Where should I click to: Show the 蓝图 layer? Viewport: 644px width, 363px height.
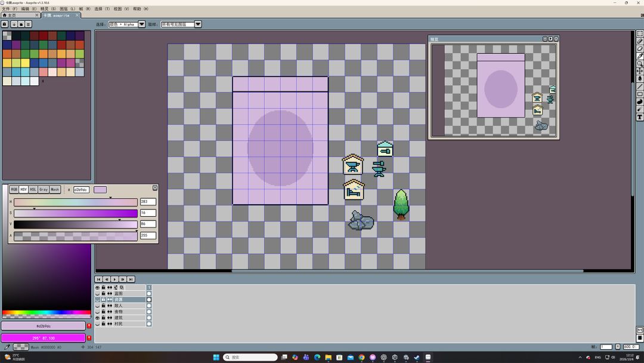click(x=97, y=294)
